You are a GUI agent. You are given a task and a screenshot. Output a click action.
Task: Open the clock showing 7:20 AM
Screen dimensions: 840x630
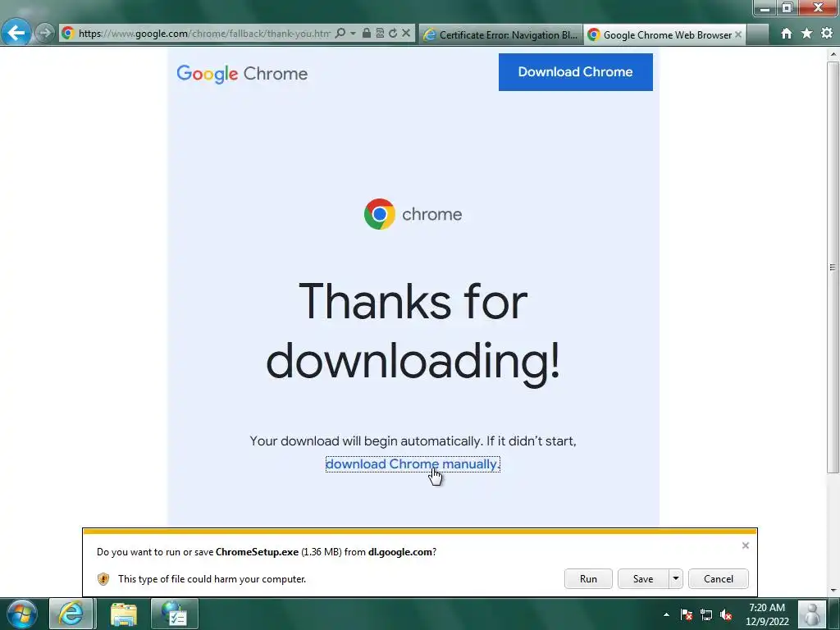[x=767, y=614]
